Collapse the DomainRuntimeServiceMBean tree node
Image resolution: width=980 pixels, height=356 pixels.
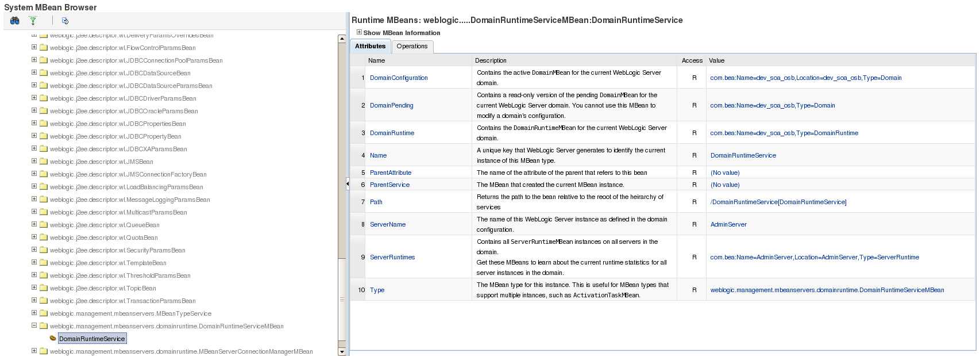[34, 326]
